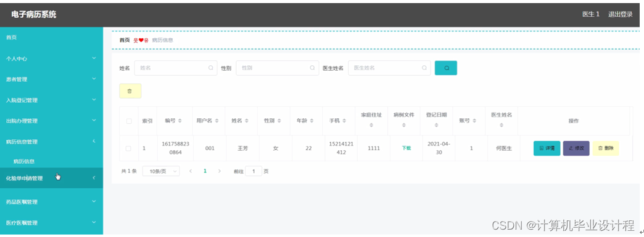Viewport: 644px width, 237px height.
Task: Click the 索引 column header
Action: coord(147,121)
